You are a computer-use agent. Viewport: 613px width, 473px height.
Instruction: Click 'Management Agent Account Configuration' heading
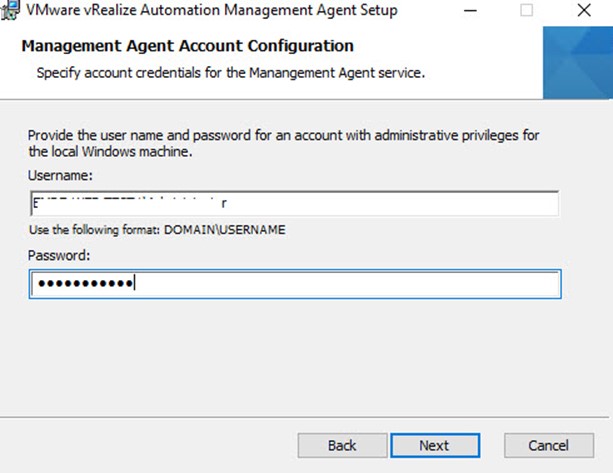pyautogui.click(x=188, y=46)
